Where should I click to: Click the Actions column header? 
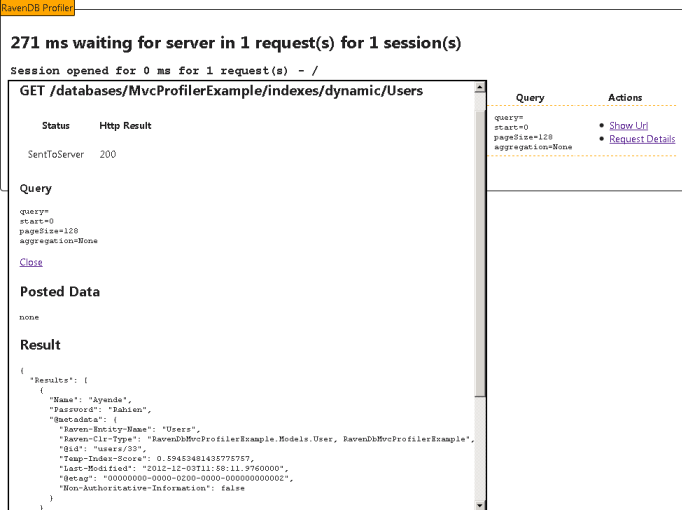(625, 98)
